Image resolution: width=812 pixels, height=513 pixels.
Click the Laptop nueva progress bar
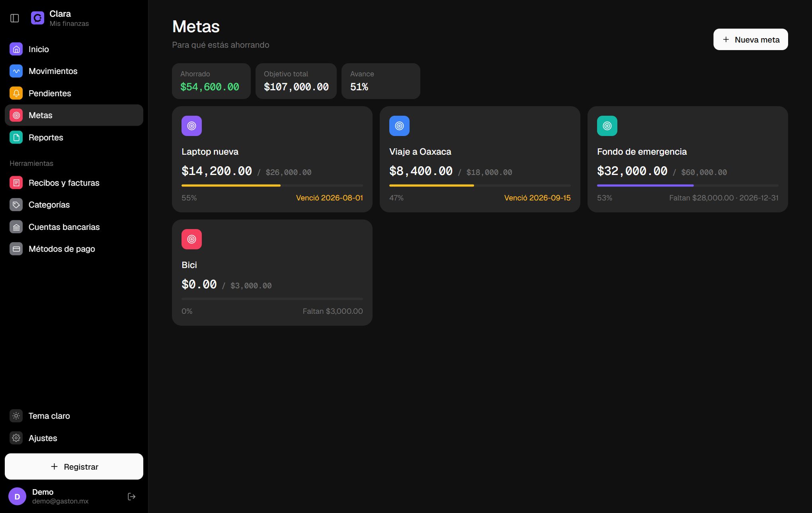[272, 185]
